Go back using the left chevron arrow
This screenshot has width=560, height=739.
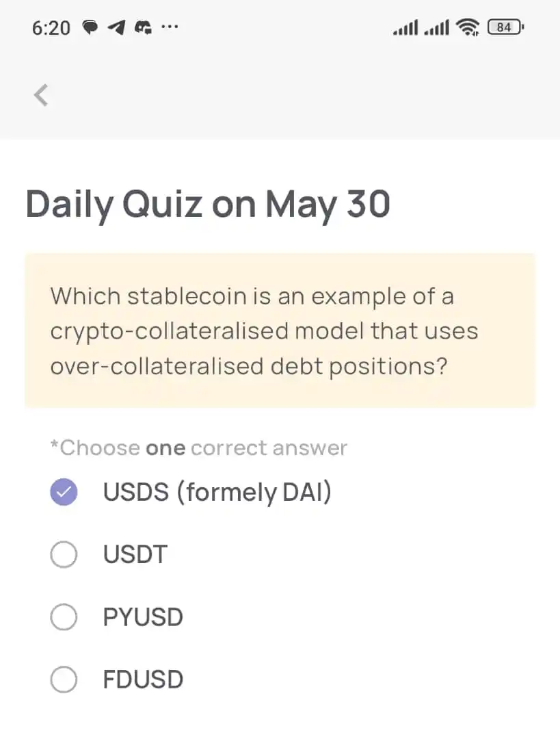pos(42,95)
